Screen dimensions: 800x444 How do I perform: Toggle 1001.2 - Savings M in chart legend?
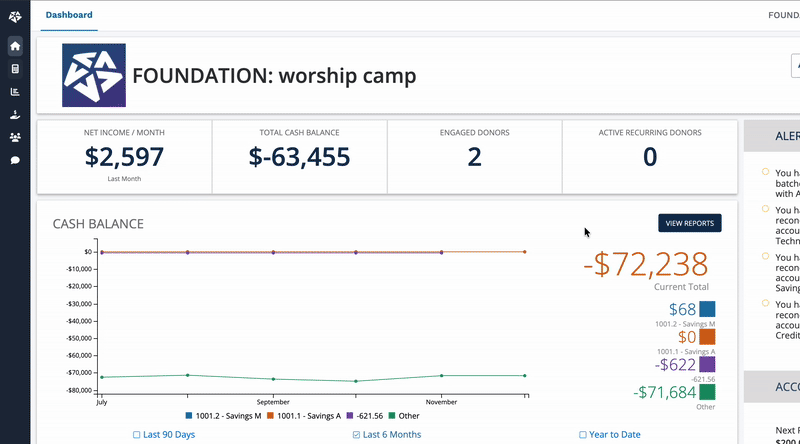(222, 415)
